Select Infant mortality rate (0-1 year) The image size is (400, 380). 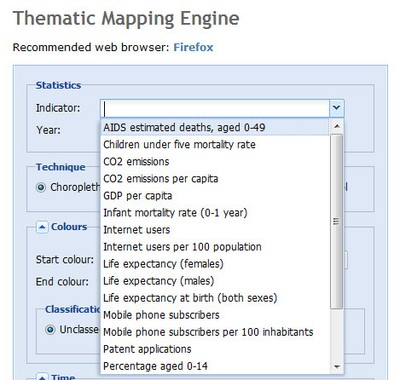tap(215, 212)
